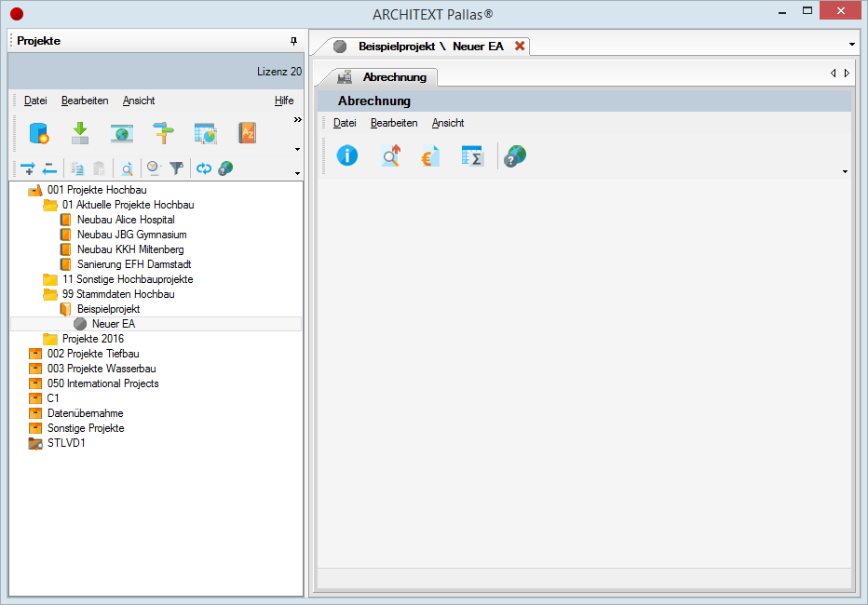
Task: Select the 11 Sonstige Hochbauprojekte folder
Action: [x=128, y=279]
